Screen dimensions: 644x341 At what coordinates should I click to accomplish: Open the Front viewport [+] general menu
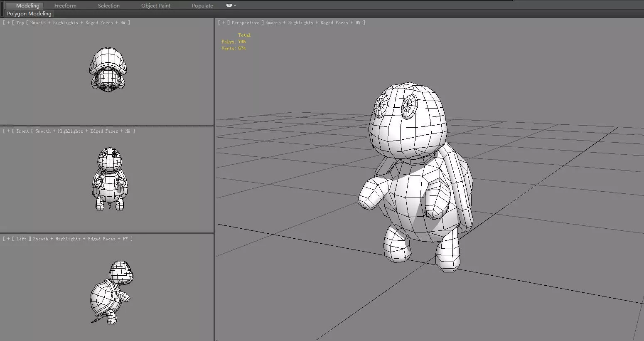click(8, 131)
